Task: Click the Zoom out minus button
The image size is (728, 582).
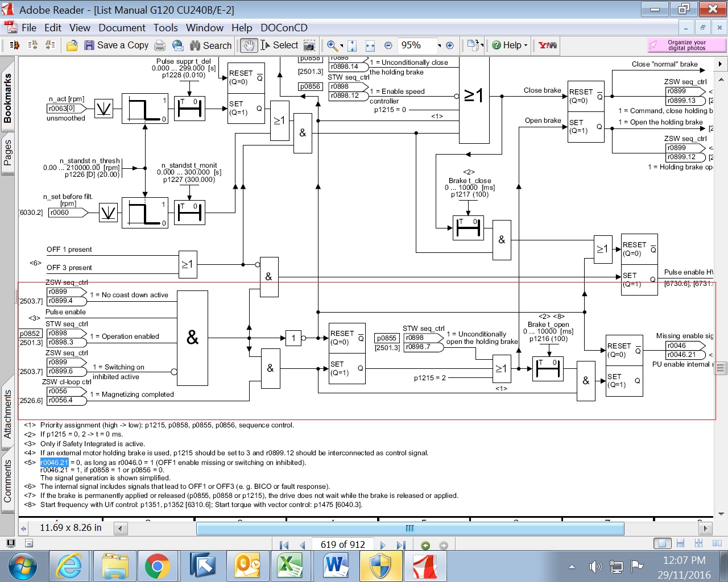Action: (388, 45)
